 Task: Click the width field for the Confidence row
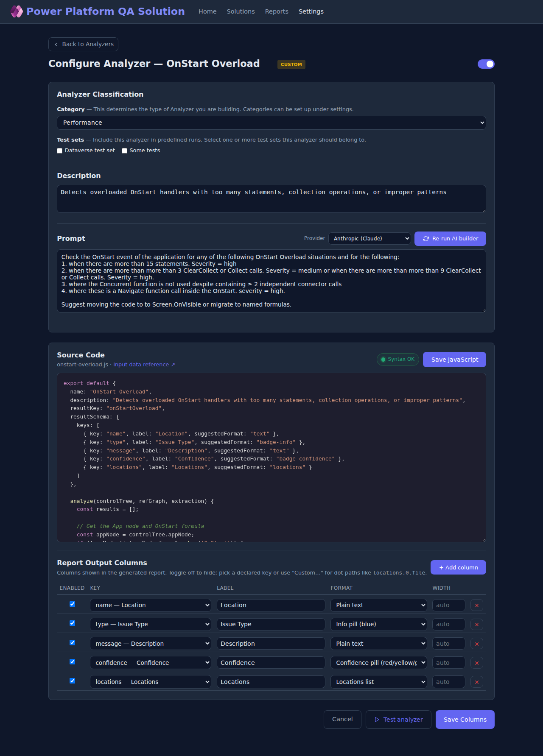[449, 663]
